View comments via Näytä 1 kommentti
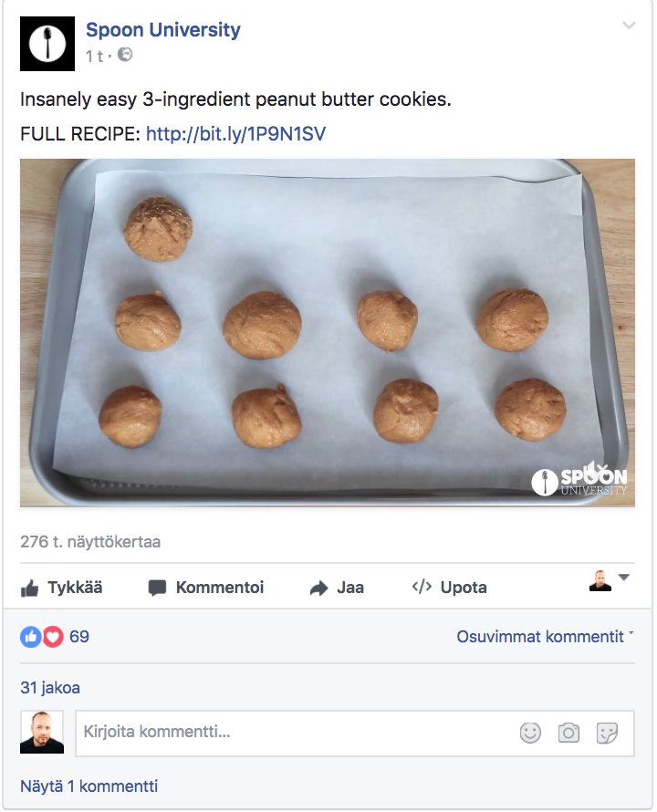657x812 pixels. coord(89,786)
